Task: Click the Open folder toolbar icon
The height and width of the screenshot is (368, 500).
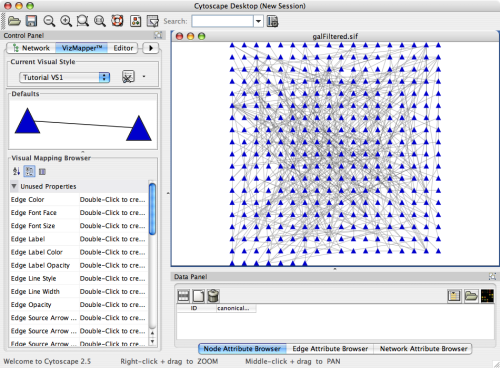Action: click(14, 21)
